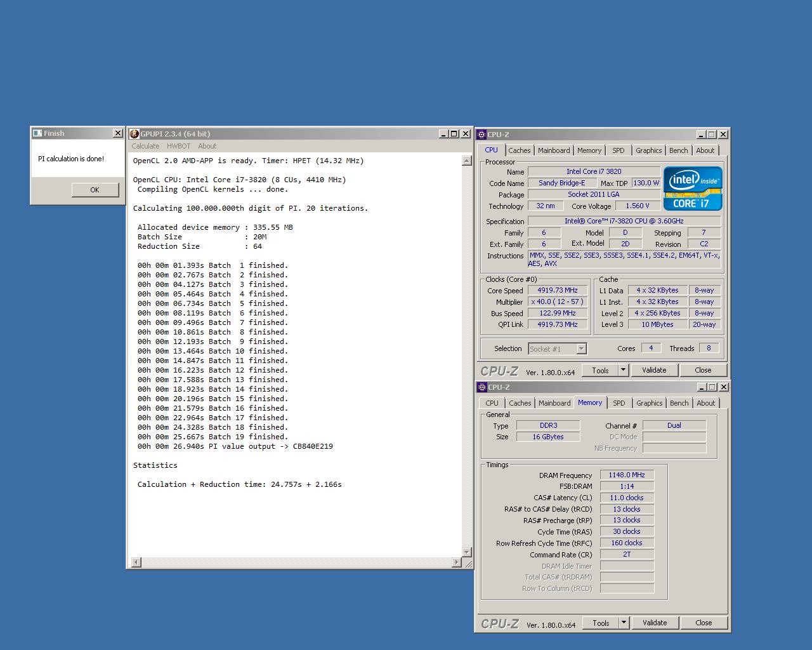Switch to Caches tab in upper CPU-Z
812x650 pixels.
519,150
